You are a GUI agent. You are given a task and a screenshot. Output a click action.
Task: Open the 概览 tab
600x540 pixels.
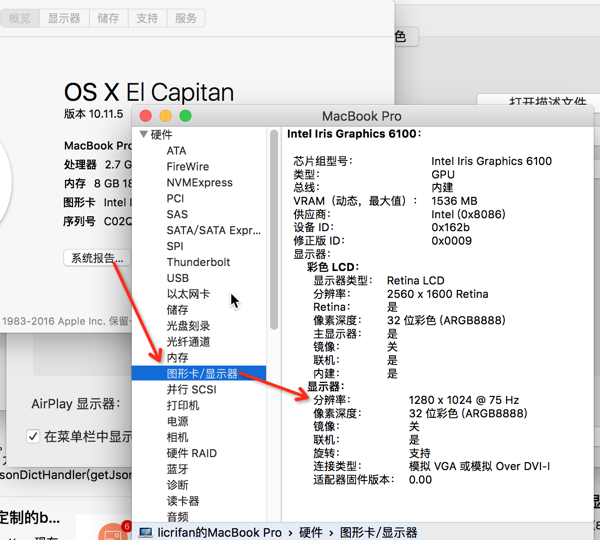tap(20, 18)
